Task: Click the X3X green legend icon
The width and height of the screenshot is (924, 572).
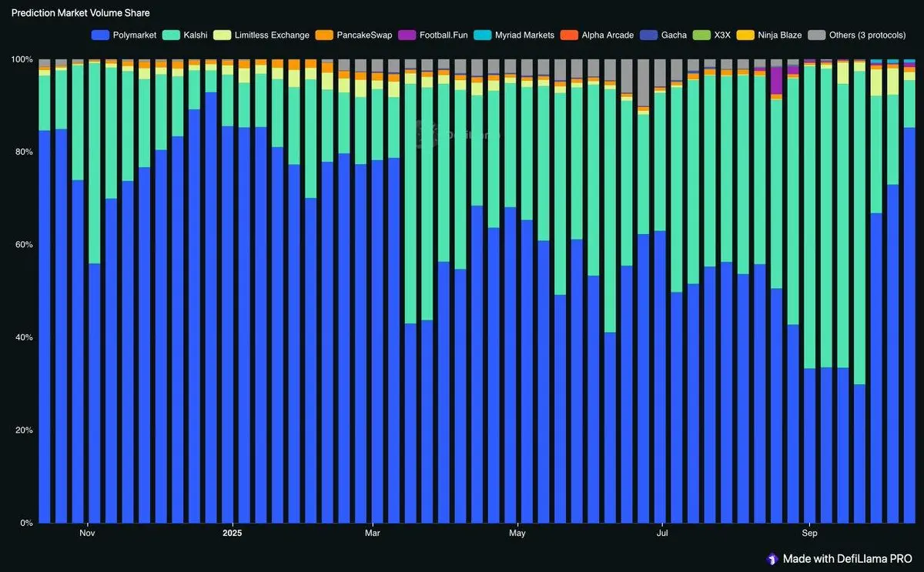Action: coord(701,35)
